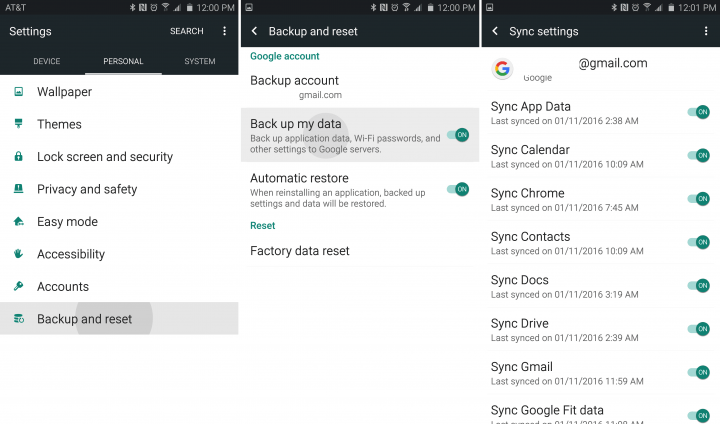Image resolution: width=720 pixels, height=424 pixels.
Task: Go back from Backup and reset screen
Action: coord(254,31)
